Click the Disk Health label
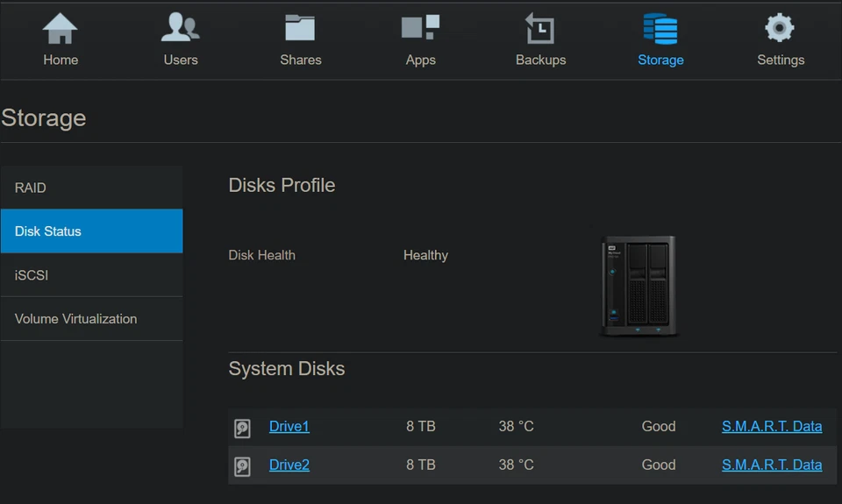This screenshot has height=504, width=842. coord(262,255)
